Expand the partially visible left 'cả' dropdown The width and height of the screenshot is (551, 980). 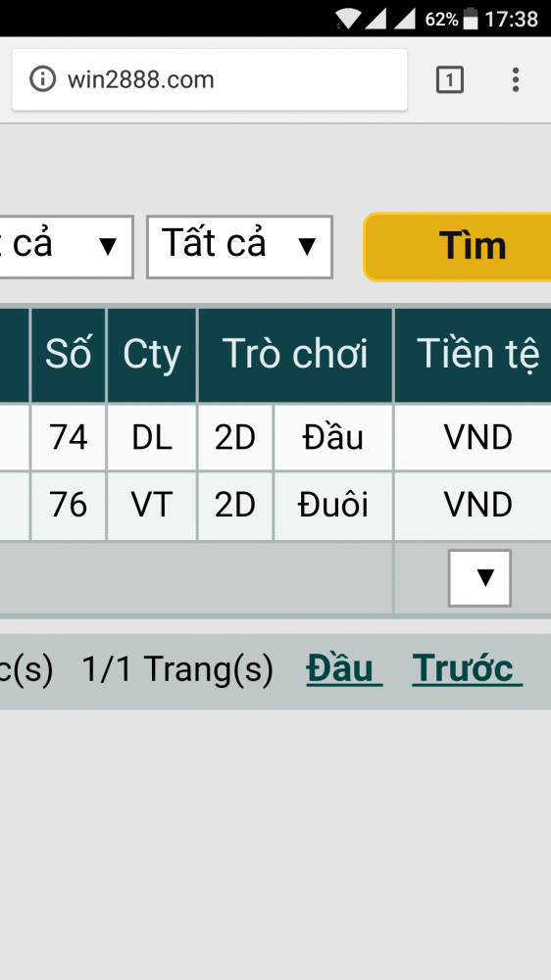pyautogui.click(x=67, y=247)
